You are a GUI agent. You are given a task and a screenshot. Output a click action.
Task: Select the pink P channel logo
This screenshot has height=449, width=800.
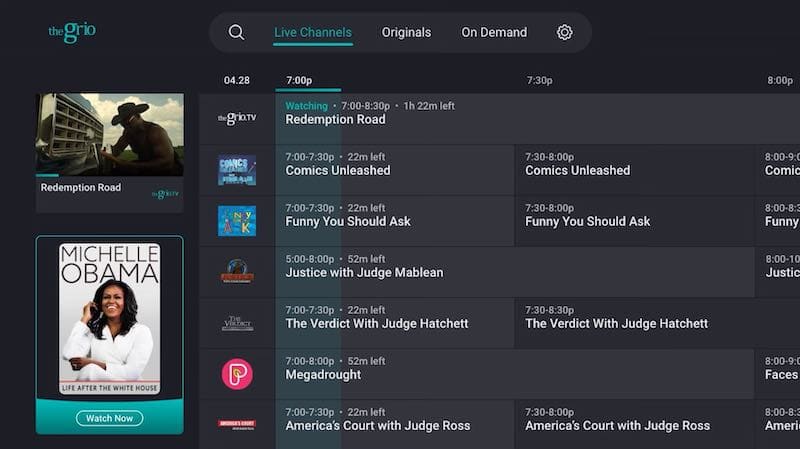237,374
